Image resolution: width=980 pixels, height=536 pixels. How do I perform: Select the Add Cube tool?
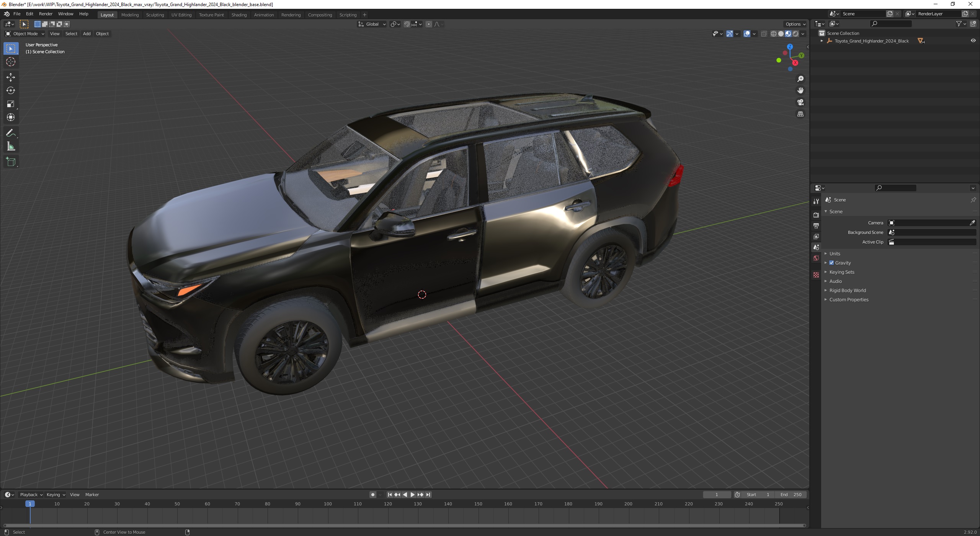point(11,162)
